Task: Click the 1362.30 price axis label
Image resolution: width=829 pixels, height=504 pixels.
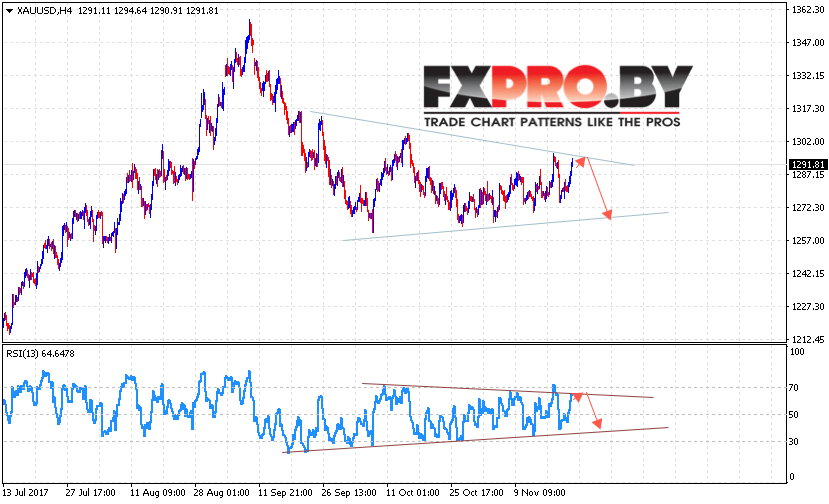Action: [x=807, y=10]
